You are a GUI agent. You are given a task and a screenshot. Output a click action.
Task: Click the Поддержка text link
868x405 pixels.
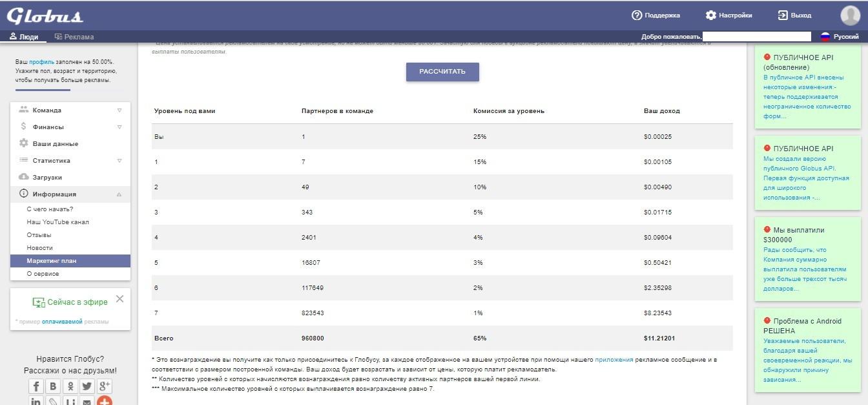pyautogui.click(x=663, y=15)
